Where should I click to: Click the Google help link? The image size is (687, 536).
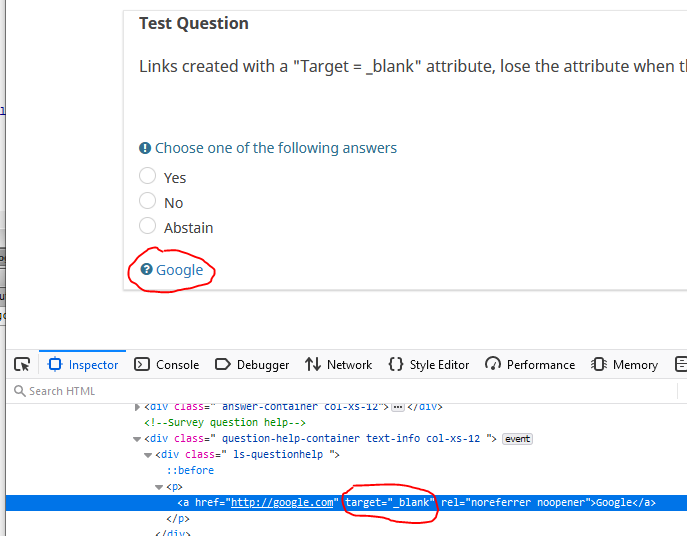tap(179, 270)
